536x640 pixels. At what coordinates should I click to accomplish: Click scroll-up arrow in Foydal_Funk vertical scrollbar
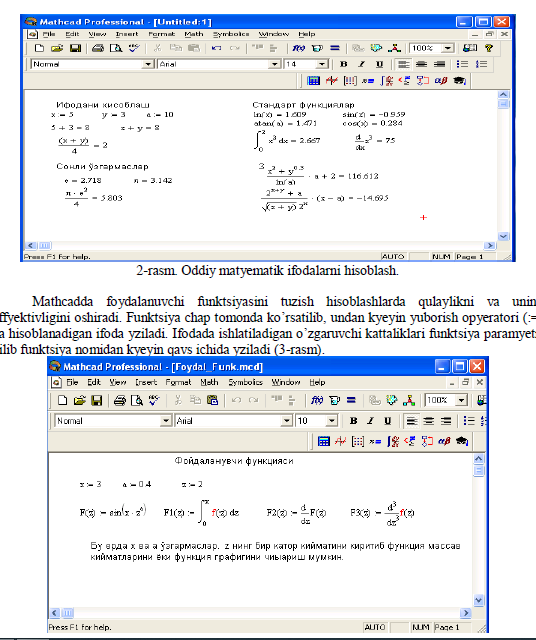coord(478,459)
